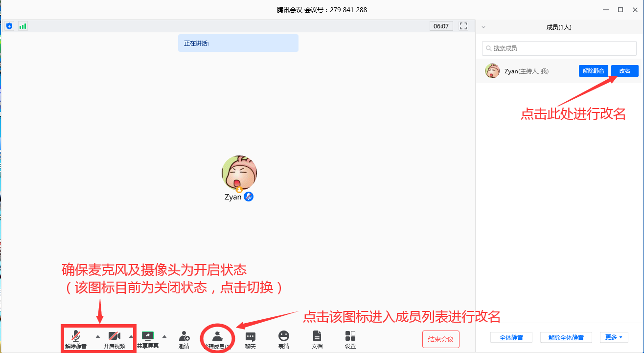Unmute Zyan using the 解除静音 button
The image size is (644, 353).
[x=593, y=70]
